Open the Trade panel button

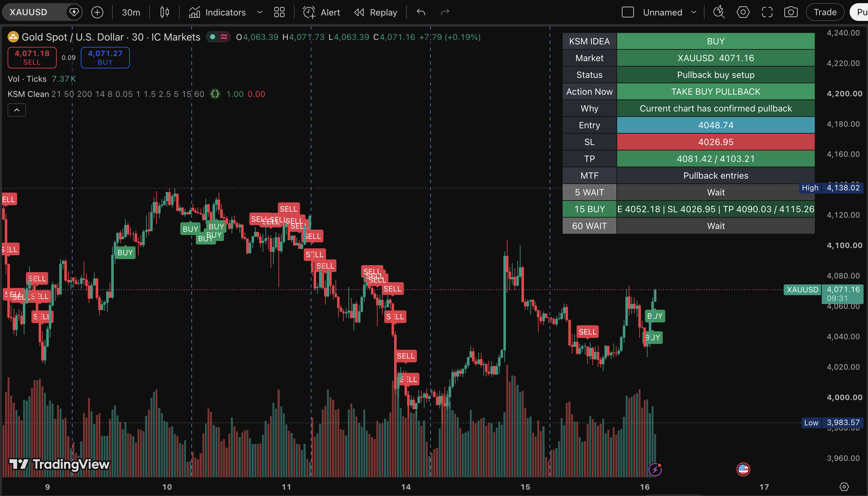(x=825, y=12)
